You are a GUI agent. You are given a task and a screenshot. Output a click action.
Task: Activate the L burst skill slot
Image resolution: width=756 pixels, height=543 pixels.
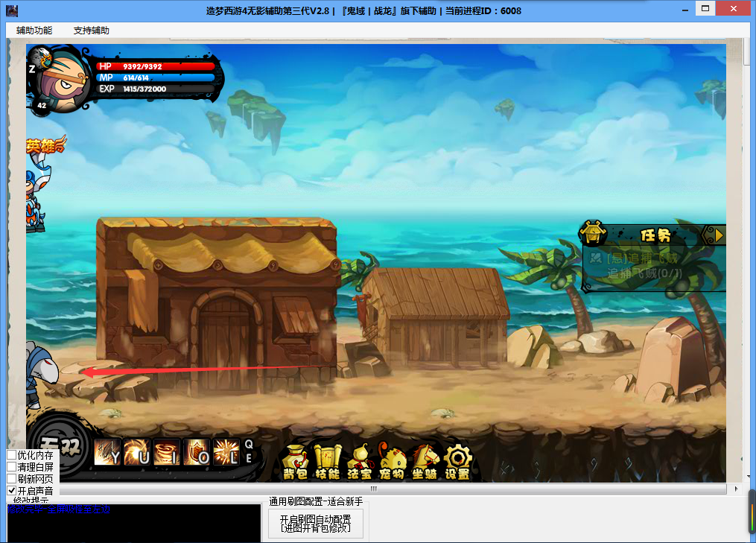click(226, 452)
